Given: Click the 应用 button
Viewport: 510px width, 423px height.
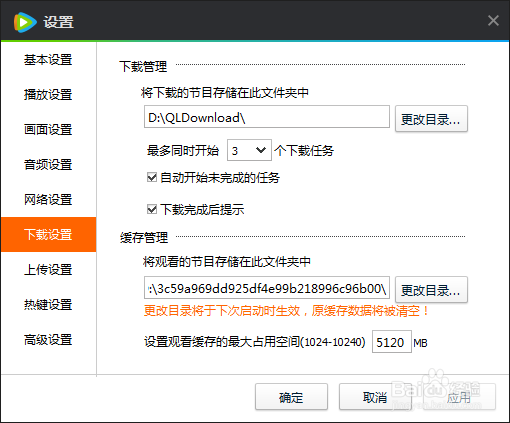Looking at the screenshot, I should 459,397.
